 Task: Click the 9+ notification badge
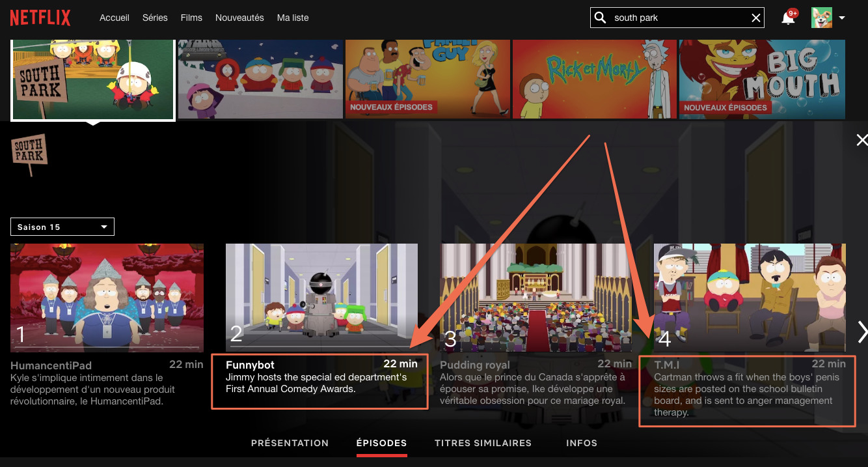pyautogui.click(x=793, y=12)
